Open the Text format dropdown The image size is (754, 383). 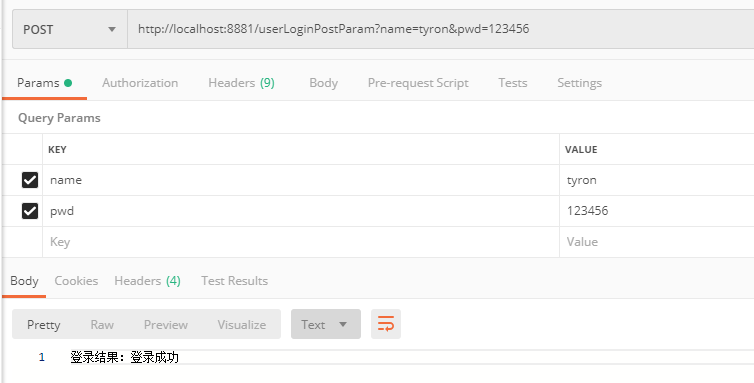[326, 324]
